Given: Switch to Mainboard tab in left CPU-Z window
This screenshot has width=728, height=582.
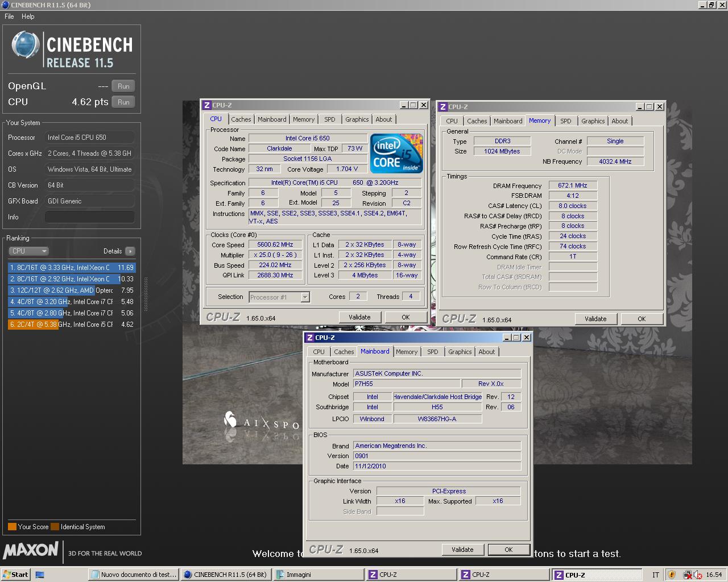Looking at the screenshot, I should tap(272, 119).
